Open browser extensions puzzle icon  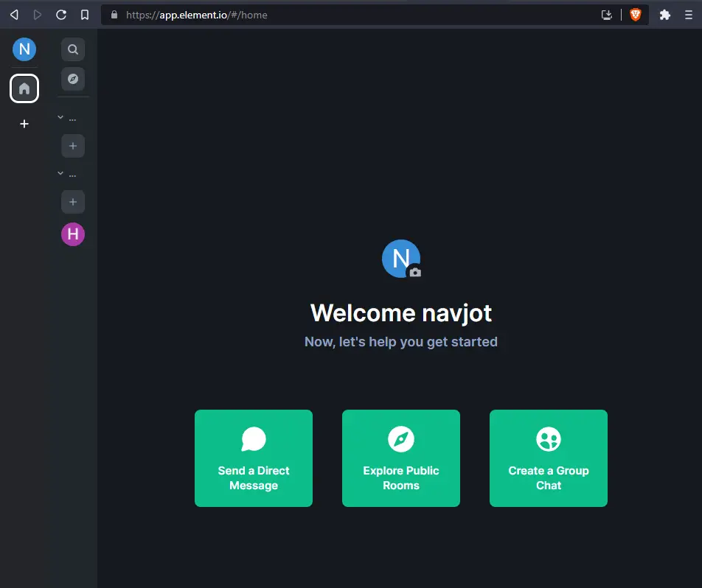tap(664, 15)
